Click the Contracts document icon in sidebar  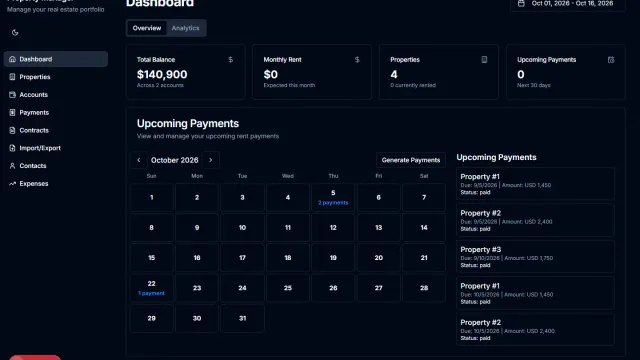point(12,130)
